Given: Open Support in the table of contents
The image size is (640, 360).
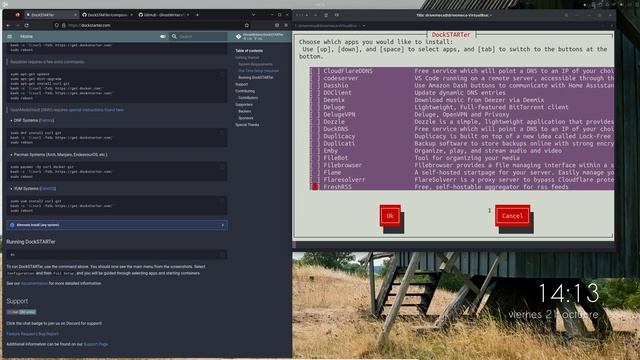Looking at the screenshot, I should point(241,84).
